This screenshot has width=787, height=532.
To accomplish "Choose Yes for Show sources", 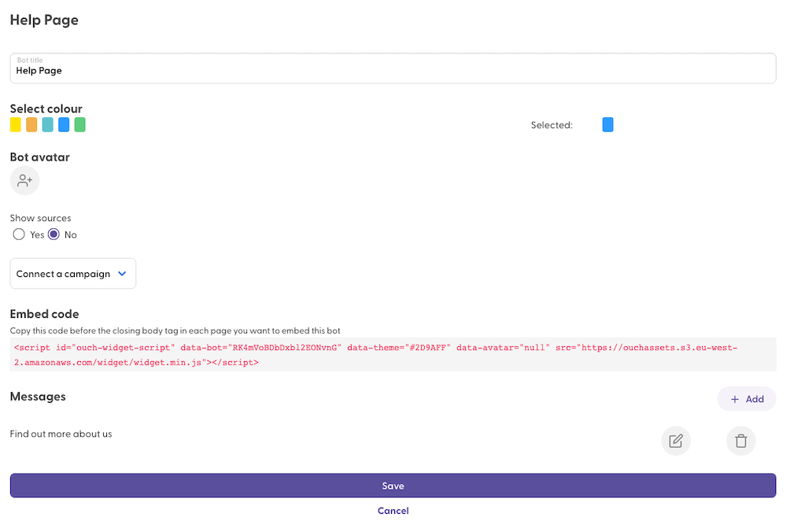I will pos(19,235).
